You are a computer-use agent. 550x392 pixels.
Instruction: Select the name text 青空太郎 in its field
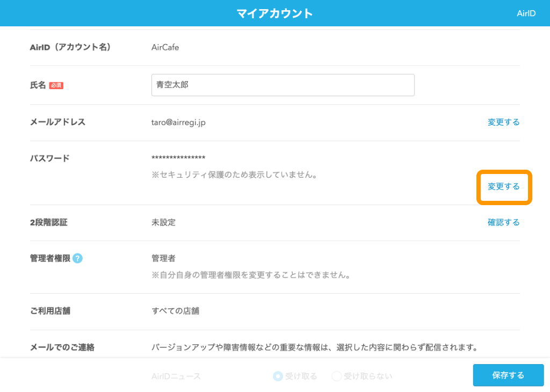click(173, 85)
